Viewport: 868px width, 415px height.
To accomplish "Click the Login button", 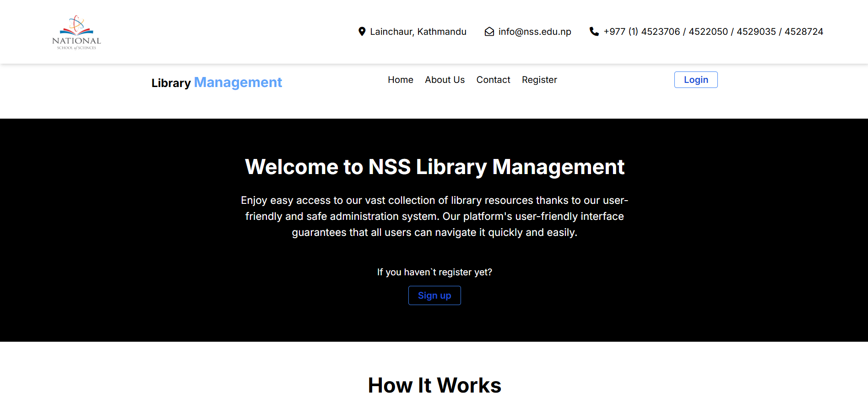I will (x=696, y=80).
